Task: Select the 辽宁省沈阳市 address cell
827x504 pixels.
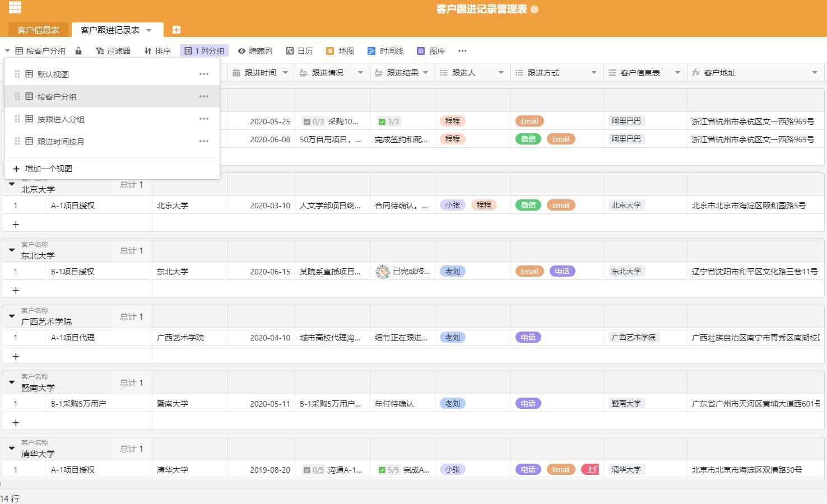Action: tap(755, 272)
